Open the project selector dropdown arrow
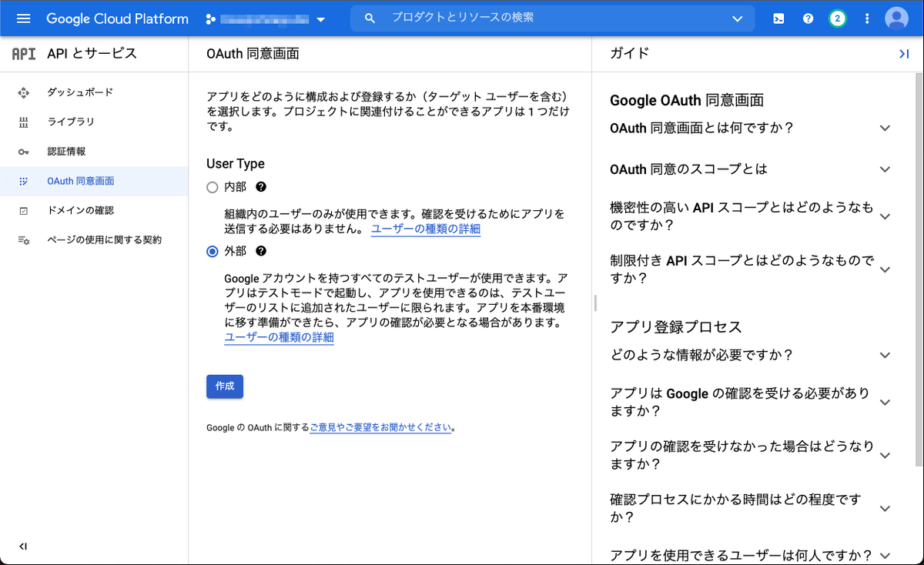924x565 pixels. point(321,19)
